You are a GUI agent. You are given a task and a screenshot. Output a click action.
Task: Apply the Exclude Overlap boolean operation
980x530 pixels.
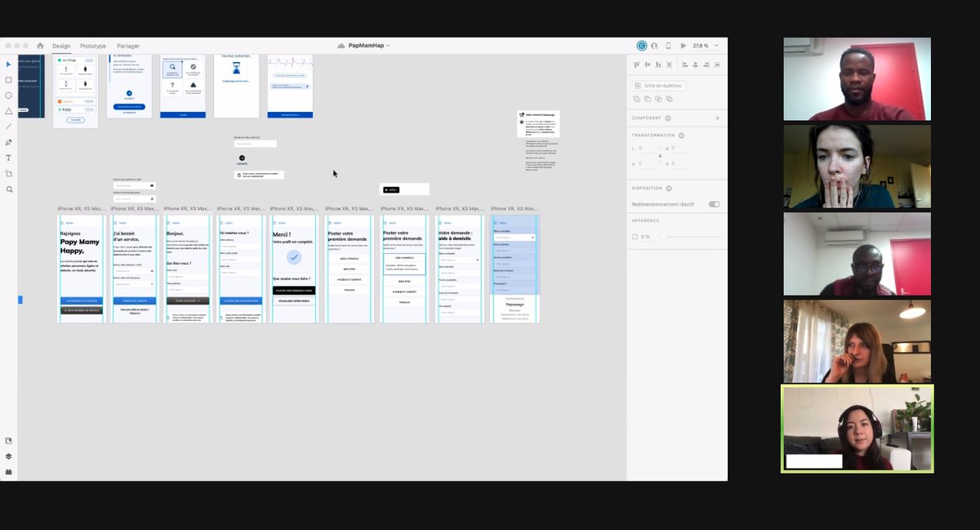669,99
